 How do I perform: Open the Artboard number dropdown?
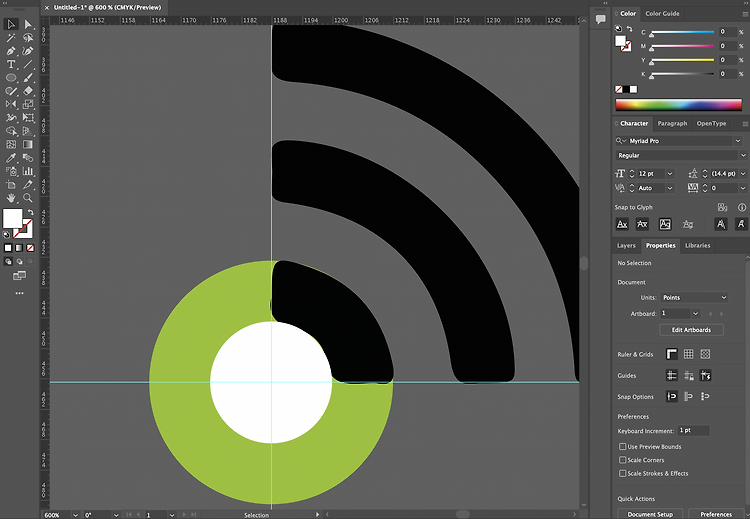click(695, 313)
